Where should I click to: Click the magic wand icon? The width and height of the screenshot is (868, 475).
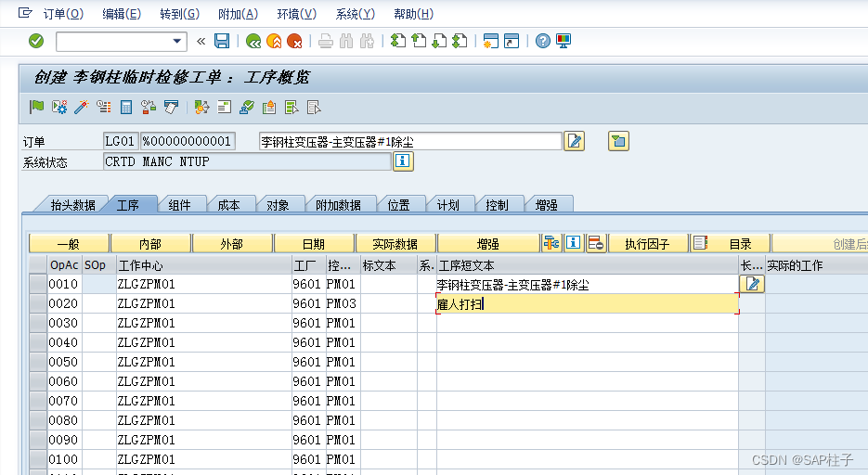pos(82,107)
